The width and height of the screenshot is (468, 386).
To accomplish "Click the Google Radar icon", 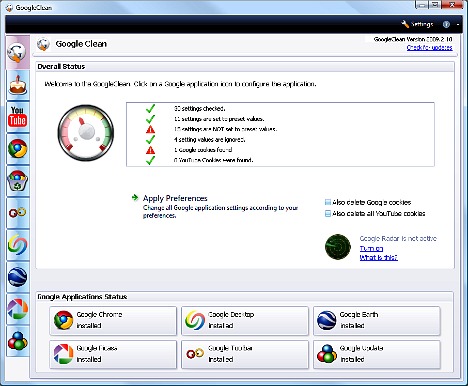I will (338, 247).
